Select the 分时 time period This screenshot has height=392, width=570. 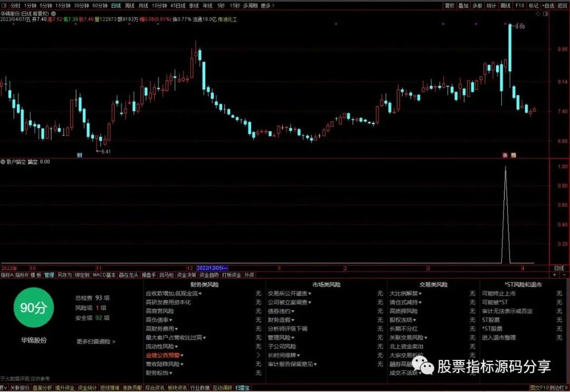pyautogui.click(x=15, y=5)
